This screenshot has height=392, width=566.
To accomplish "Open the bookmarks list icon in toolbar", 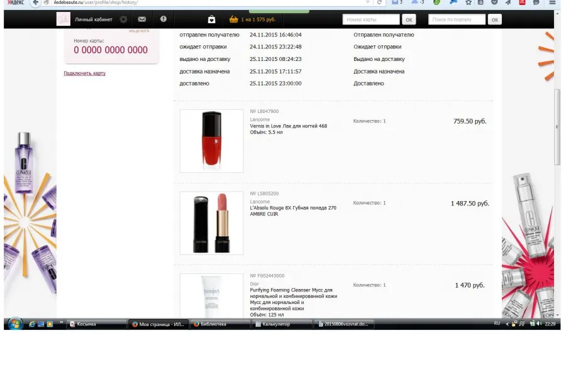I will tap(480, 3).
